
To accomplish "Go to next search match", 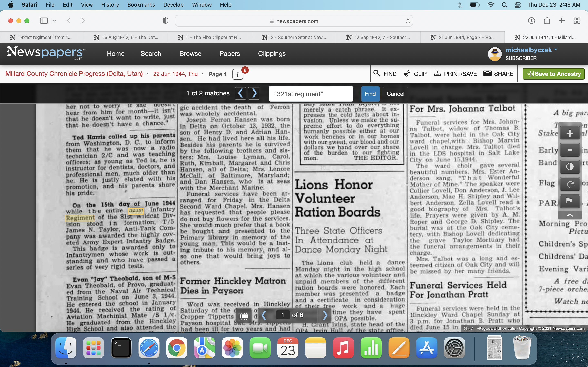I will tap(254, 93).
